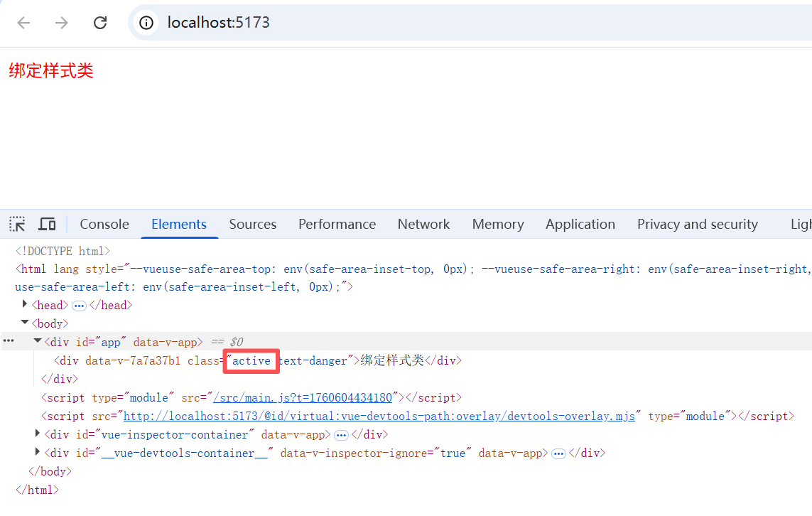812x516 pixels.
Task: Select the div with class text-danger
Action: (x=258, y=360)
